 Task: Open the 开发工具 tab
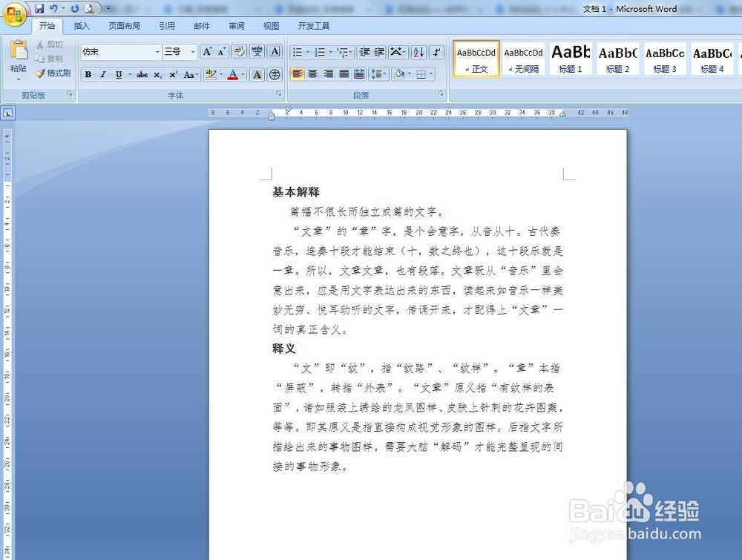point(314,26)
